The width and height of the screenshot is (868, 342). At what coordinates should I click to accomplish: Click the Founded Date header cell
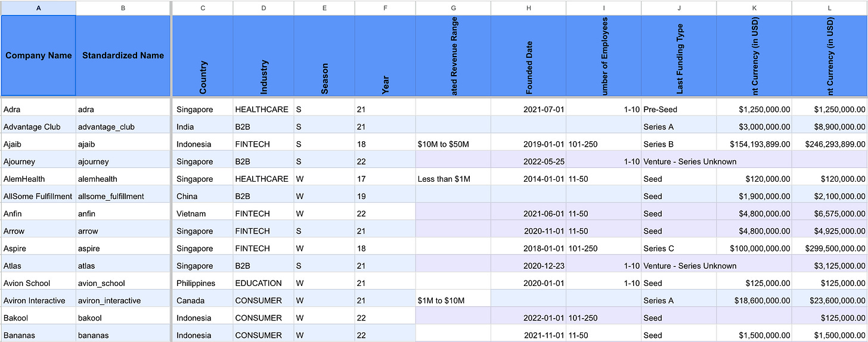point(529,55)
